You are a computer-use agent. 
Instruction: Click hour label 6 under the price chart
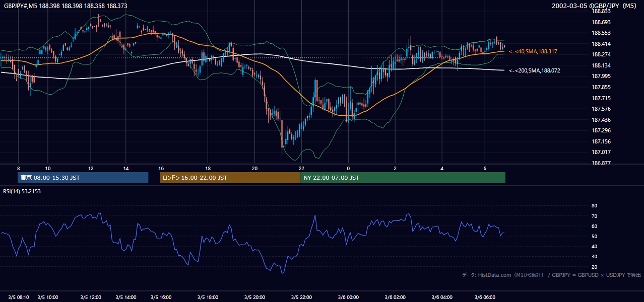coord(485,168)
